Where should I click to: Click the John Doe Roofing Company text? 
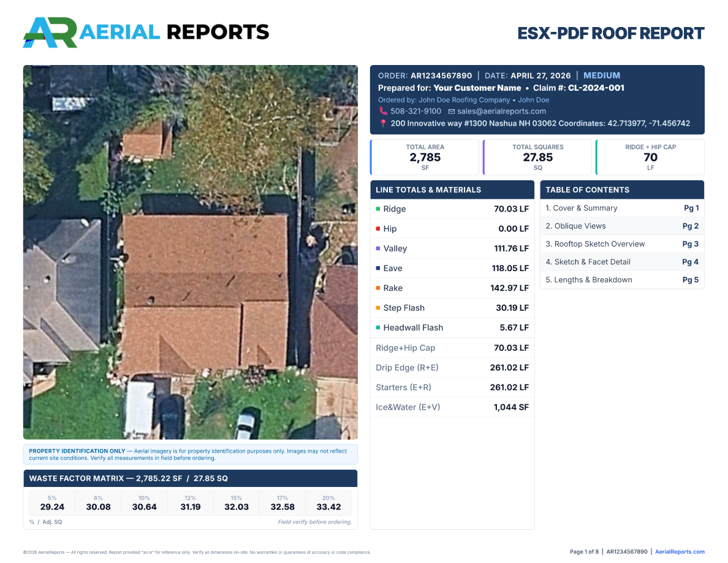click(x=464, y=100)
